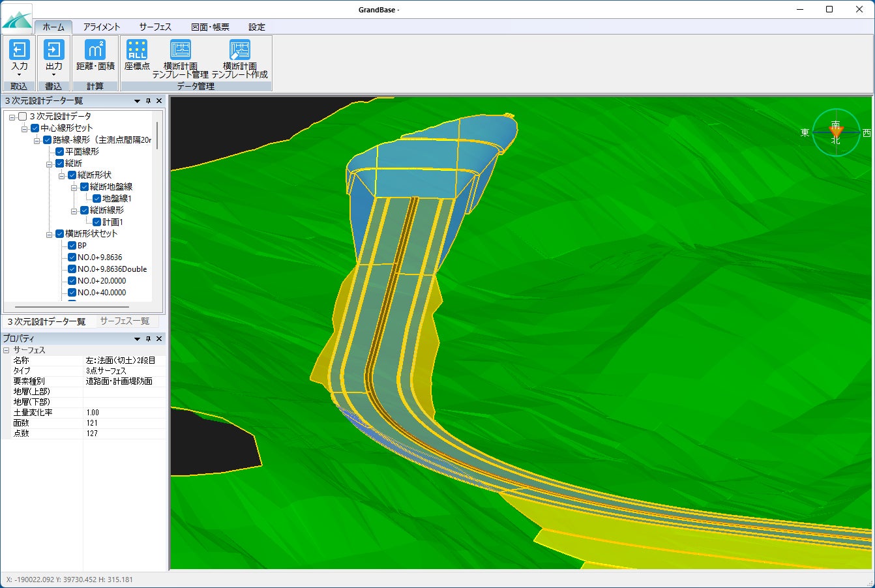
Task: Click the 入力 import icon
Action: (x=20, y=50)
